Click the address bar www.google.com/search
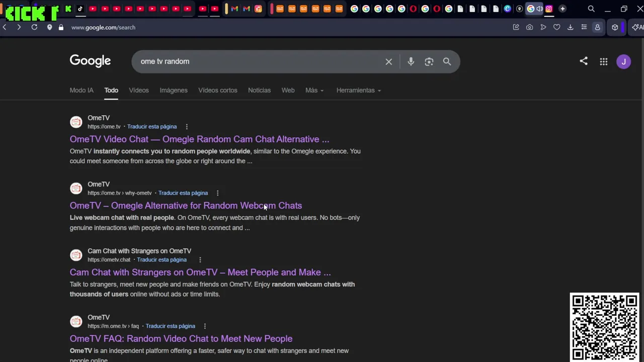 [x=103, y=27]
